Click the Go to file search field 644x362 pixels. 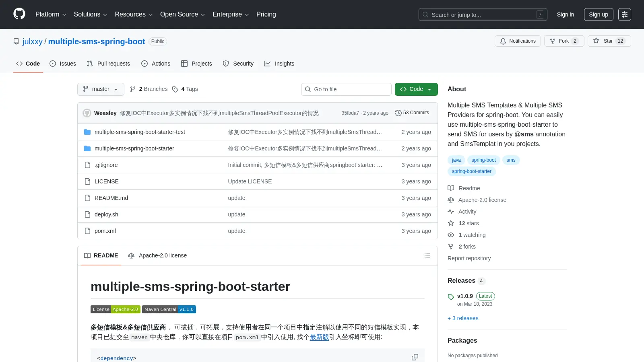(346, 89)
